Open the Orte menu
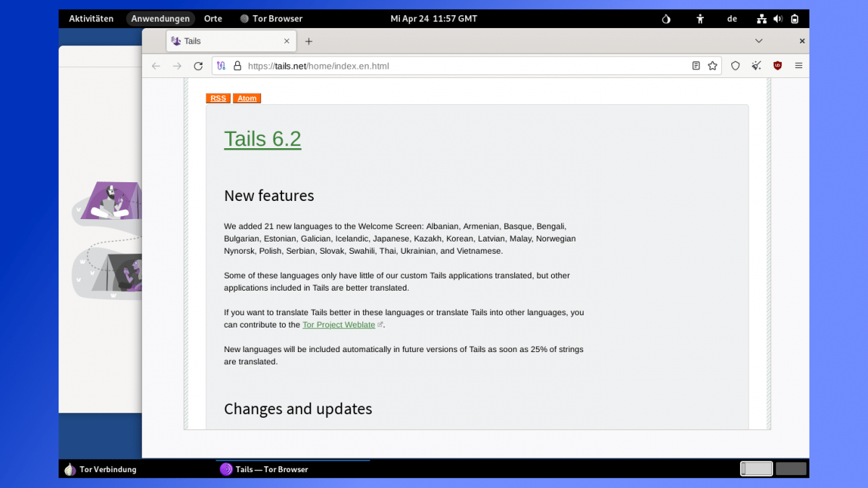 click(213, 19)
